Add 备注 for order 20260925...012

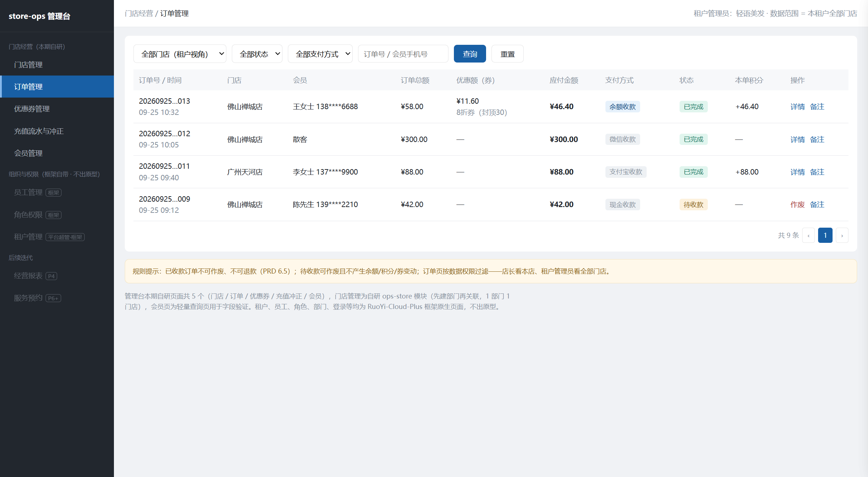coord(817,139)
